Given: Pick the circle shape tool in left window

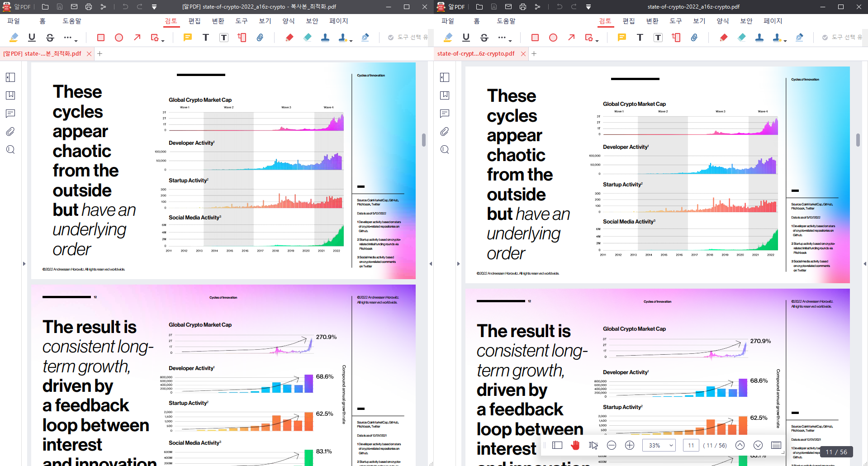Looking at the screenshot, I should click(119, 38).
